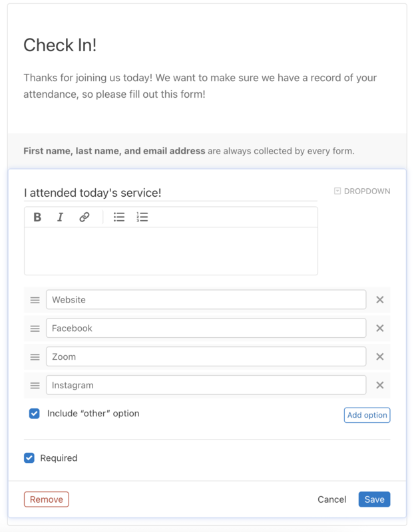The width and height of the screenshot is (414, 532).
Task: Apply italic formatting in description editor
Action: [x=60, y=217]
